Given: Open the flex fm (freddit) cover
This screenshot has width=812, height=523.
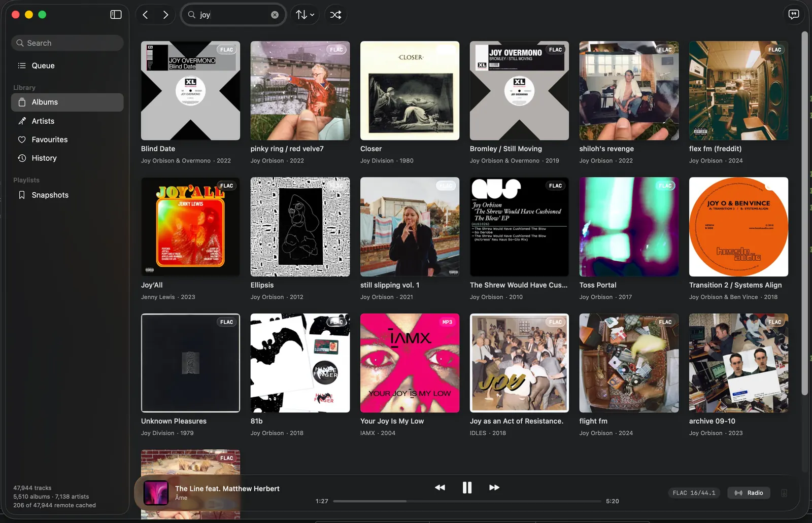Looking at the screenshot, I should pos(738,91).
